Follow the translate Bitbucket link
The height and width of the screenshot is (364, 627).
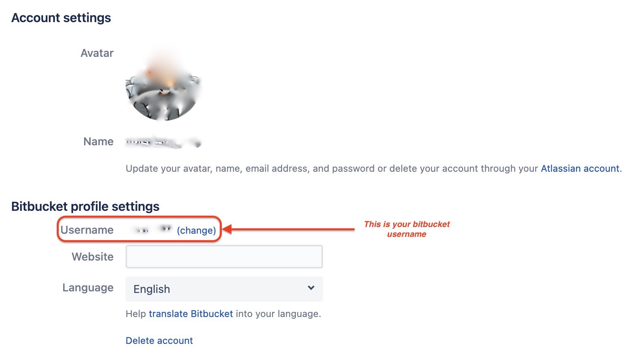(x=191, y=314)
